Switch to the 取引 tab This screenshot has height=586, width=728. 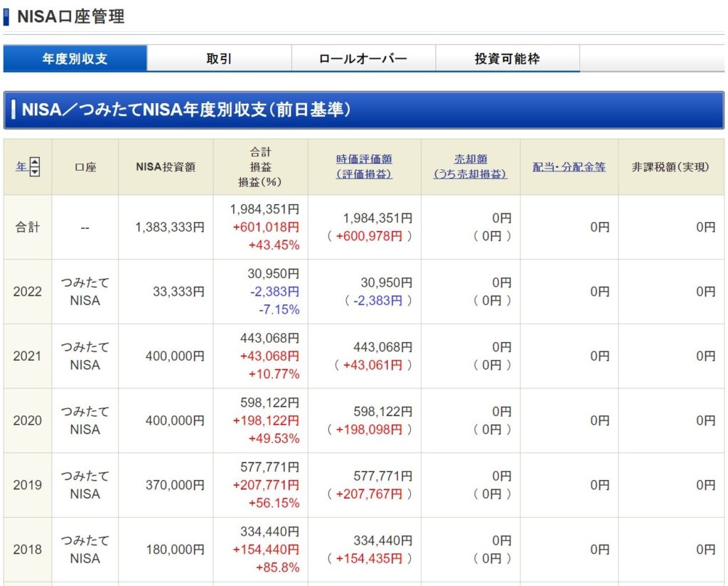(219, 59)
